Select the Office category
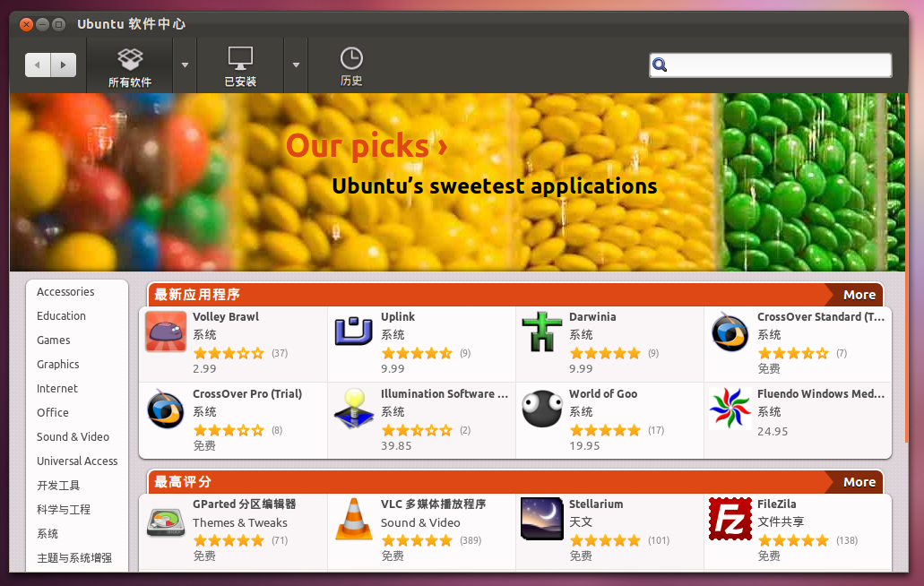This screenshot has width=924, height=586. click(53, 413)
